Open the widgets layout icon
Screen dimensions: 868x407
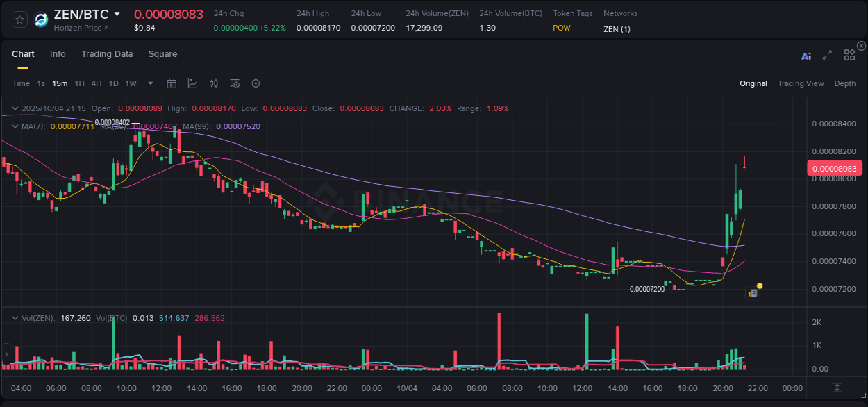pyautogui.click(x=849, y=53)
